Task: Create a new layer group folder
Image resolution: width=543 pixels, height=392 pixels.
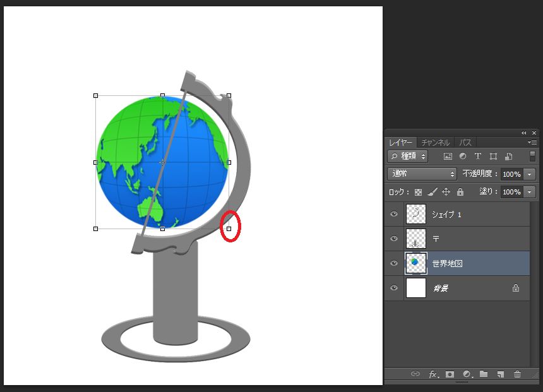Action: tap(483, 374)
